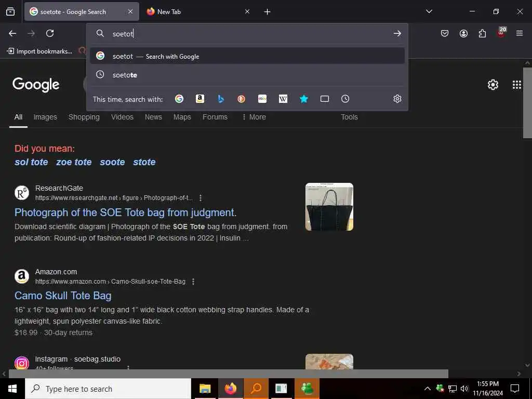Open the Google apps grid
The image size is (532, 399).
[x=517, y=85]
